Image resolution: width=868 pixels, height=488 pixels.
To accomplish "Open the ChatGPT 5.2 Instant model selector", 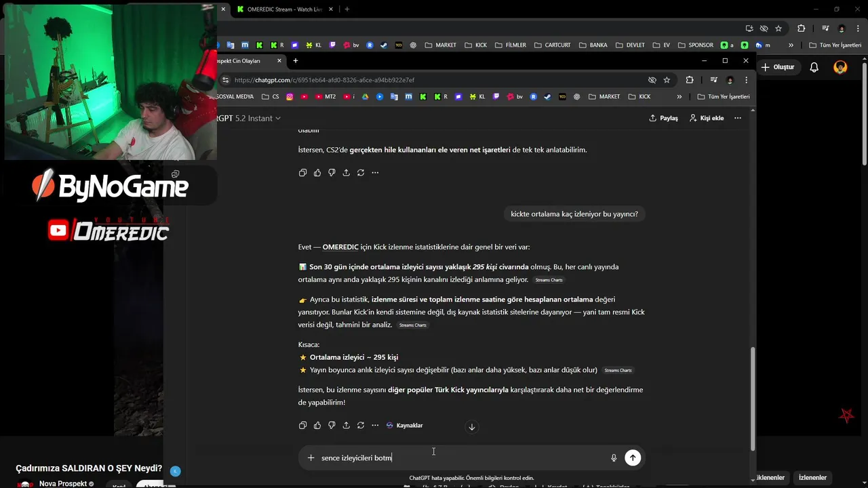I will [x=249, y=118].
